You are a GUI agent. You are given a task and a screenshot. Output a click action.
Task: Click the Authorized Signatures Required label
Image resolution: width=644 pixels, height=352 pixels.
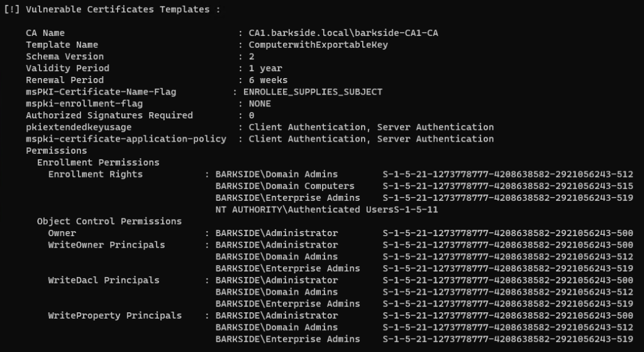pos(109,115)
